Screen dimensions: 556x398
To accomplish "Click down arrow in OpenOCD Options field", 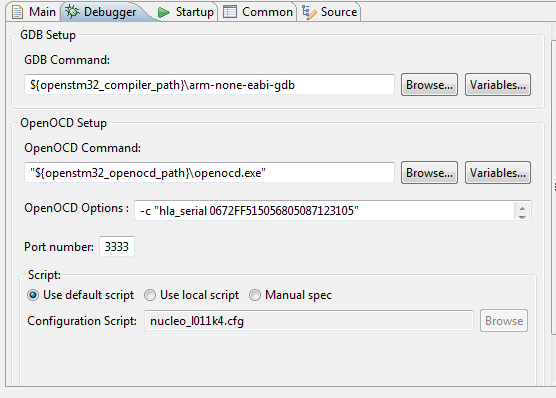I will (522, 216).
